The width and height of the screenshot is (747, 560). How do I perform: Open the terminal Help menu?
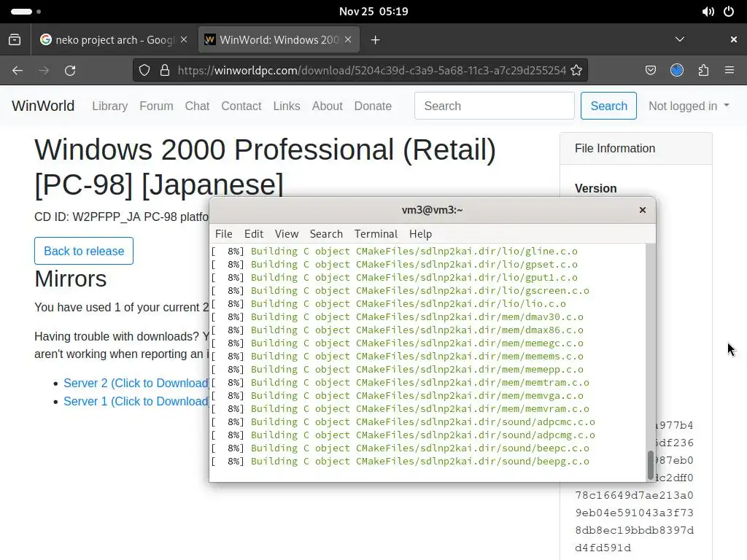pos(420,234)
